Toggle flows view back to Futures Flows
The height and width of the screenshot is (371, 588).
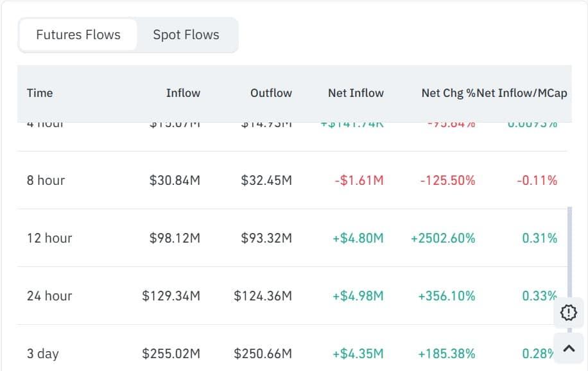(78, 35)
